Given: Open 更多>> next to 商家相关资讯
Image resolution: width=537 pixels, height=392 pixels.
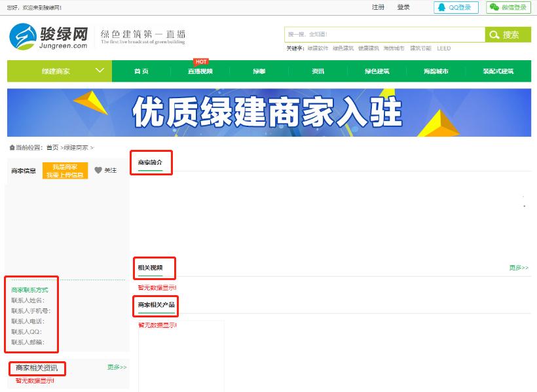Looking at the screenshot, I should 116,367.
